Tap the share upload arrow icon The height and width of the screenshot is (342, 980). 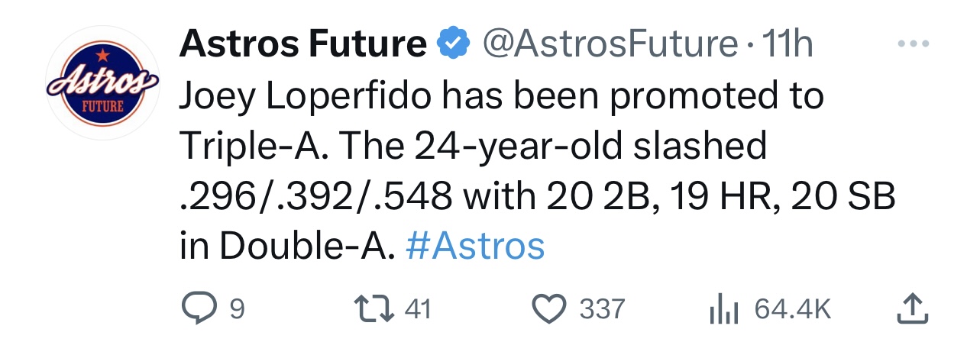click(x=912, y=308)
